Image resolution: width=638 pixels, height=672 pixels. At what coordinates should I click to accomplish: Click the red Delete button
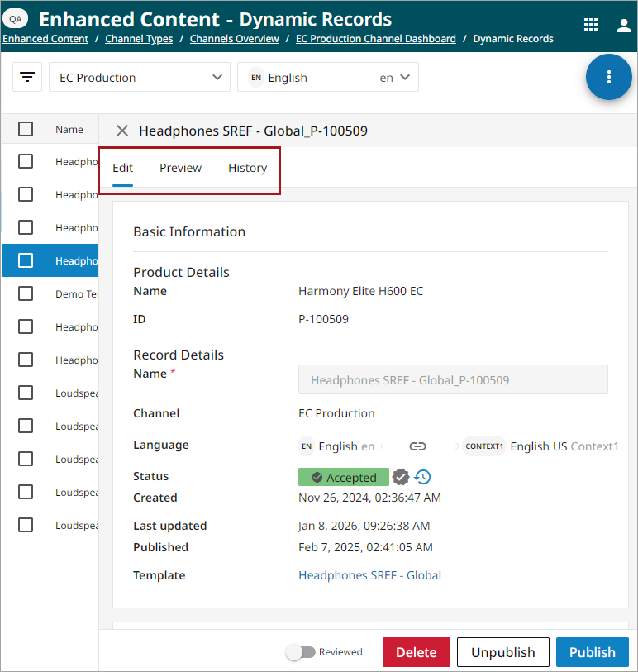click(x=416, y=652)
